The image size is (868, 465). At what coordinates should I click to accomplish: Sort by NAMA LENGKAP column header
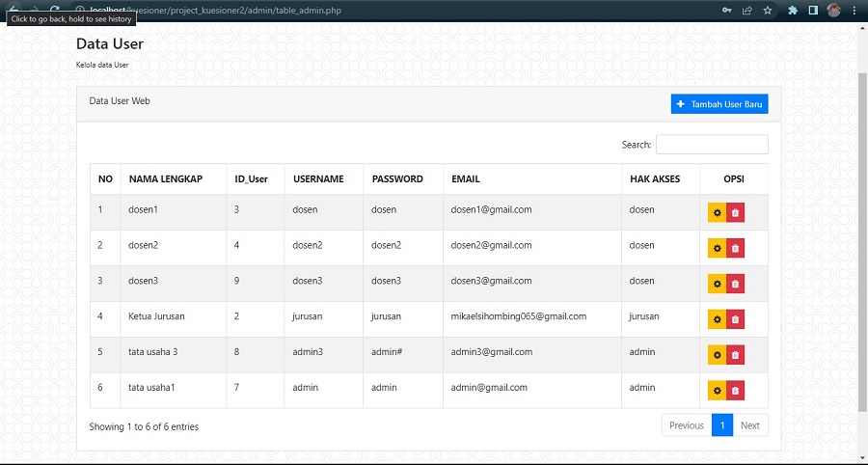(x=174, y=178)
